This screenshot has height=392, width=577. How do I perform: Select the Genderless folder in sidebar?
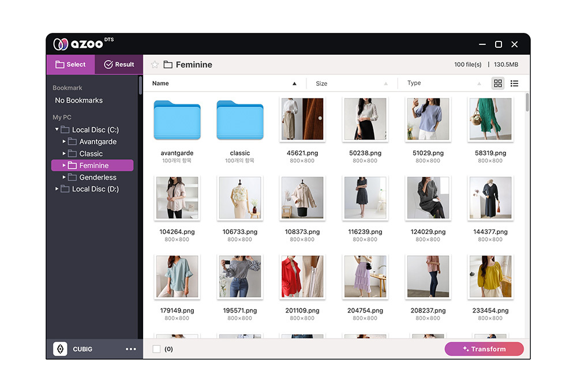pos(98,178)
